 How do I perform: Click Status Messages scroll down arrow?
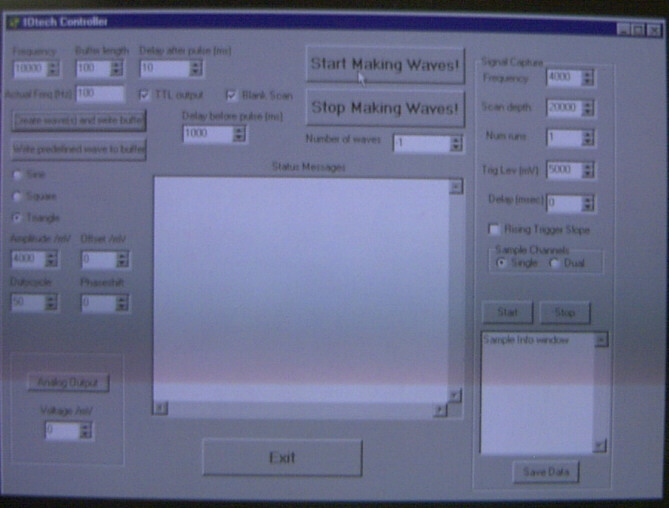455,395
